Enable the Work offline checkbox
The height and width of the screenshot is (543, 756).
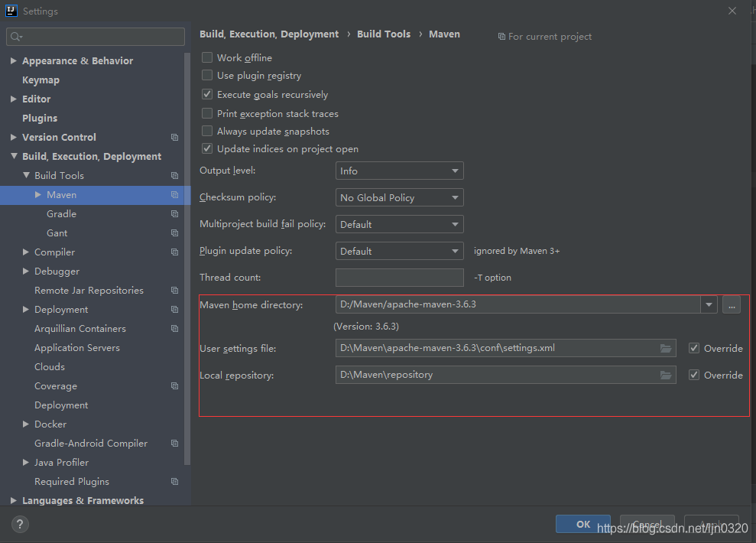point(207,57)
